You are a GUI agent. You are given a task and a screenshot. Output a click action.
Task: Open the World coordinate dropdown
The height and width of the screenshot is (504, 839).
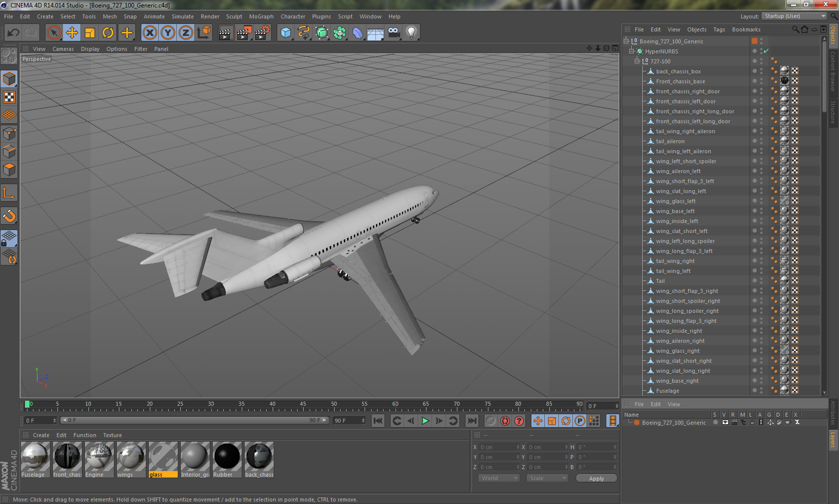499,478
